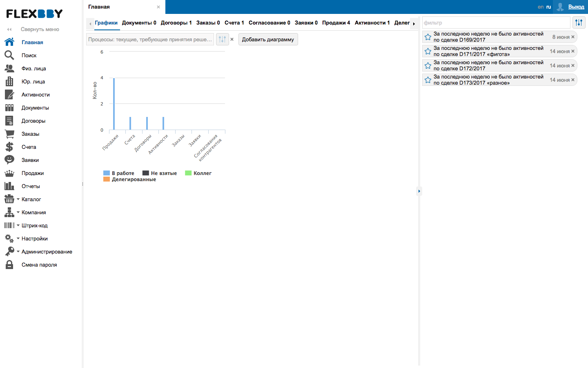Click the Физ. лица people icon

[9, 68]
